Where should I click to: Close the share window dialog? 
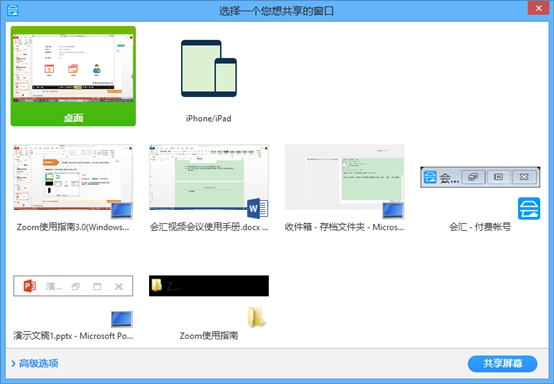(538, 8)
